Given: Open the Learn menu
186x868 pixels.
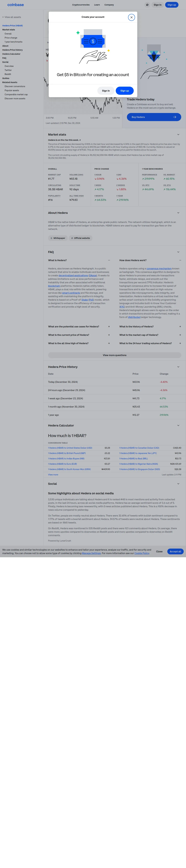Looking at the screenshot, I should pyautogui.click(x=97, y=5).
